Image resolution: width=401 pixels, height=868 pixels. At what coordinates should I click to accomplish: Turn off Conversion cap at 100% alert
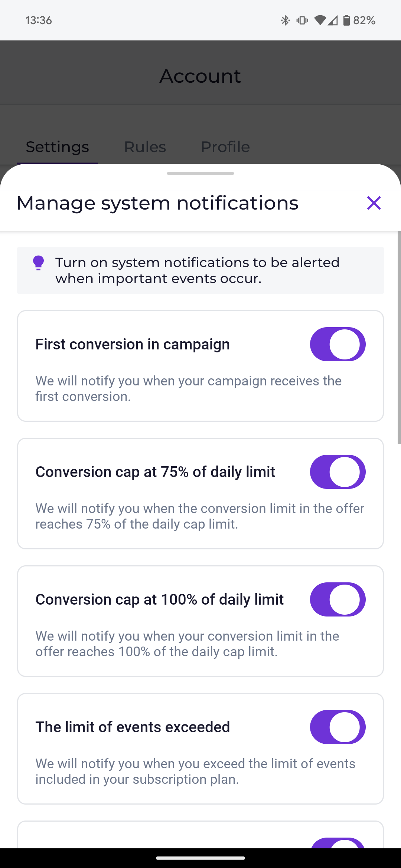pyautogui.click(x=338, y=599)
